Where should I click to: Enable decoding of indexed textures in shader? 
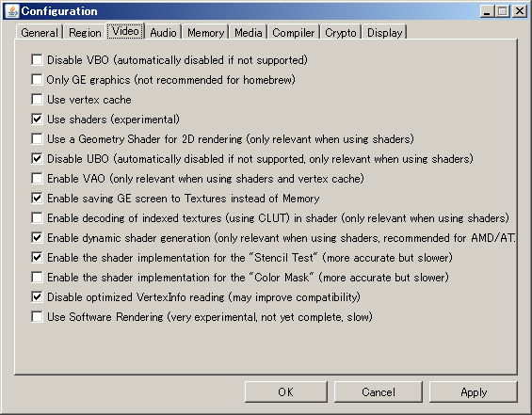pos(37,218)
